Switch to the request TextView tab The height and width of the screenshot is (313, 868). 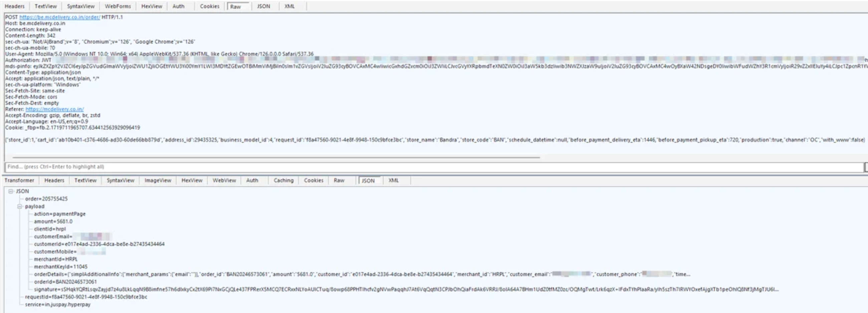point(45,6)
